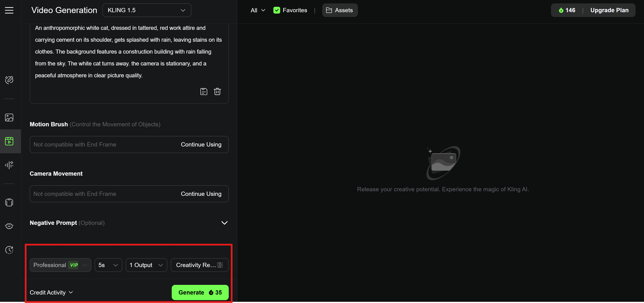The height and width of the screenshot is (303, 644).
Task: Open the Upgrade Plan page
Action: coord(610,10)
